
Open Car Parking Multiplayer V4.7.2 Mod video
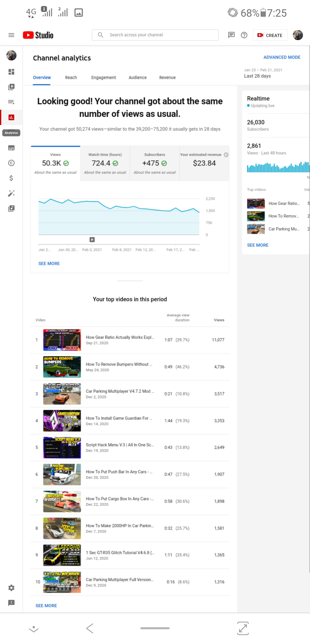pyautogui.click(x=120, y=391)
